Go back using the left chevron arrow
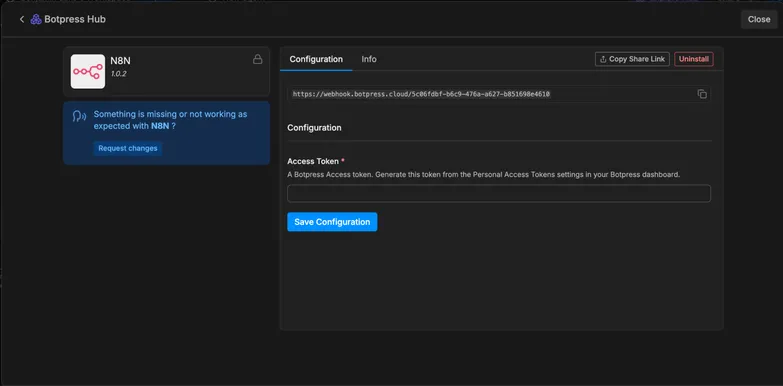Image resolution: width=783 pixels, height=386 pixels. [x=21, y=19]
